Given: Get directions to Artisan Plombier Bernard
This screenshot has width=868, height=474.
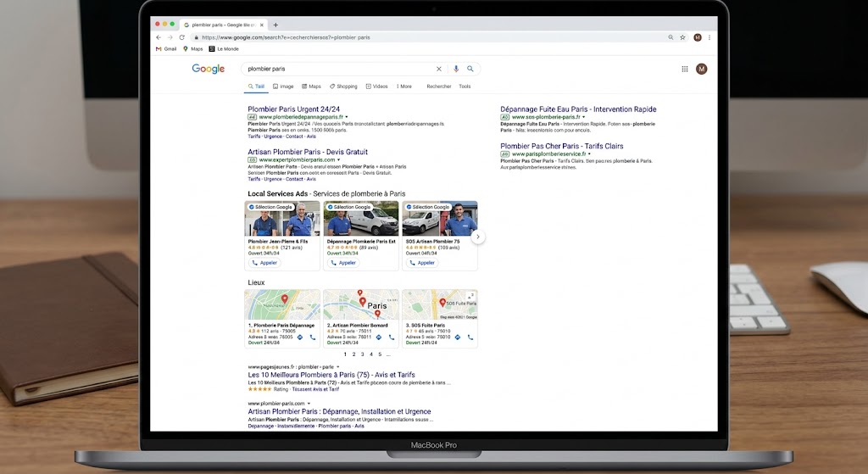Looking at the screenshot, I should pos(379,337).
